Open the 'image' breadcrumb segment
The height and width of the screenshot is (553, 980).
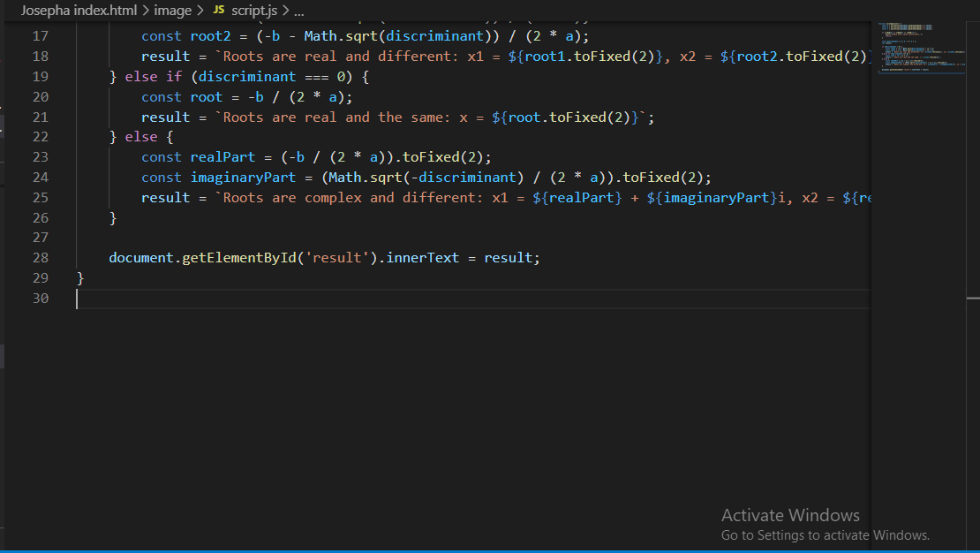[x=172, y=11]
